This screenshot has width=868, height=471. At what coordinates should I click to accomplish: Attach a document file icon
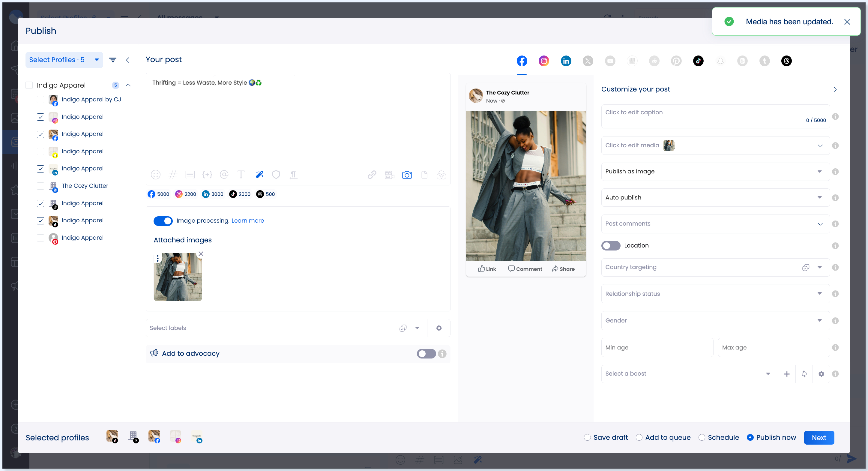click(424, 175)
